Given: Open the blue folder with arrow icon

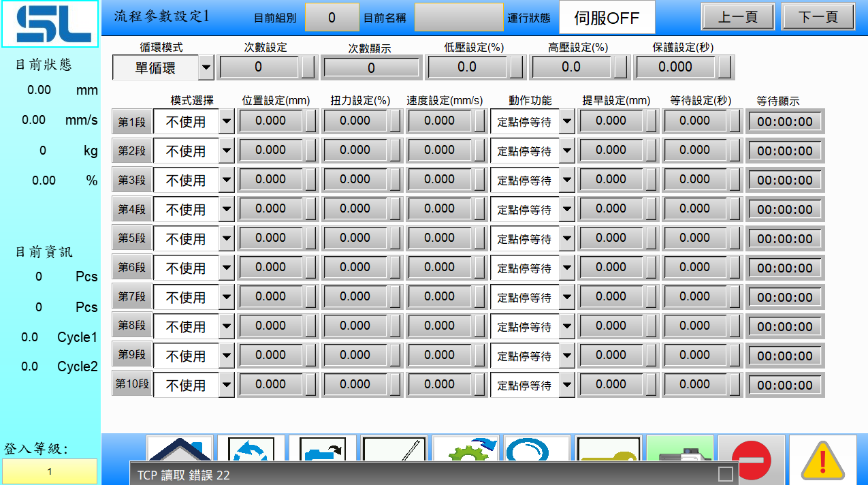Looking at the screenshot, I should 322,448.
